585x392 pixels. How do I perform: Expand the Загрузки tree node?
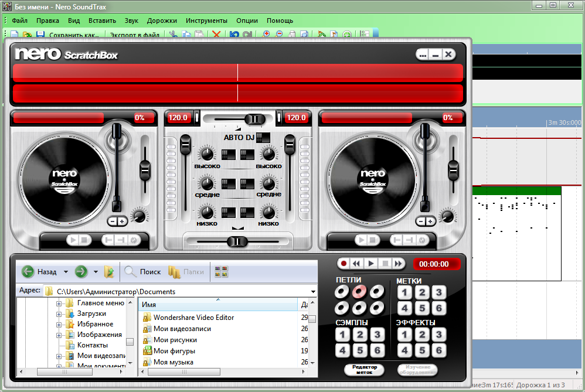click(59, 314)
